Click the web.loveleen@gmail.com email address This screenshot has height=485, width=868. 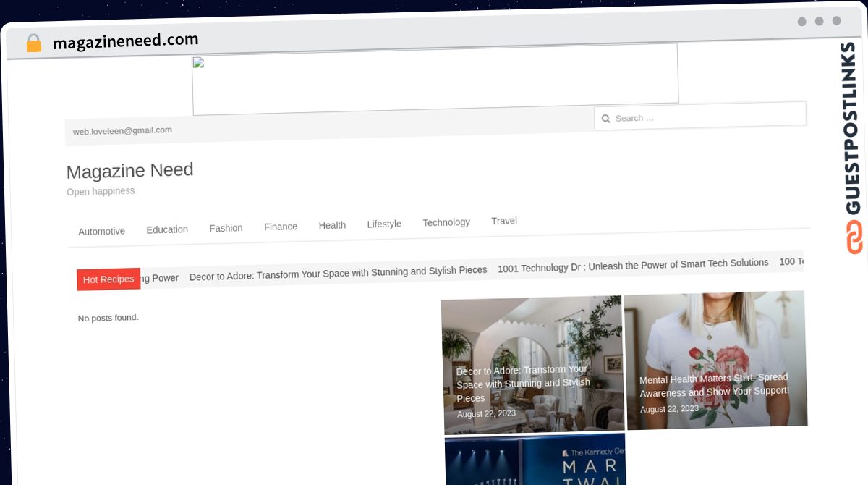point(122,131)
